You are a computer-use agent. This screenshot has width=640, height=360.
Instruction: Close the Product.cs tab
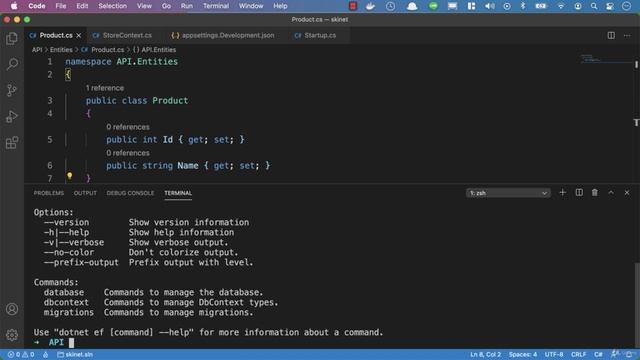click(x=79, y=36)
